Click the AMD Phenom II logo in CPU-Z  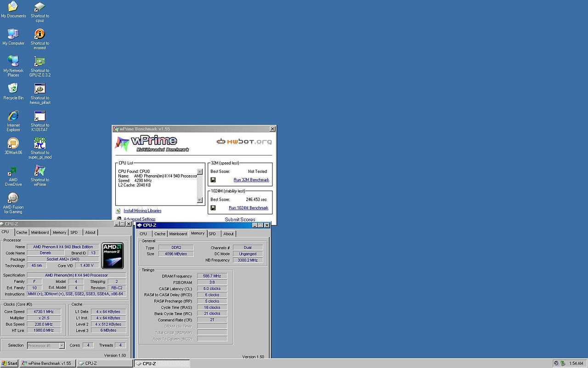click(x=113, y=256)
